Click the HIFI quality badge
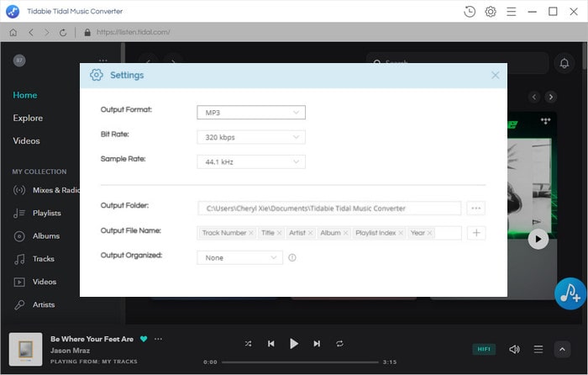Viewport: 588px width, 375px height. [484, 350]
